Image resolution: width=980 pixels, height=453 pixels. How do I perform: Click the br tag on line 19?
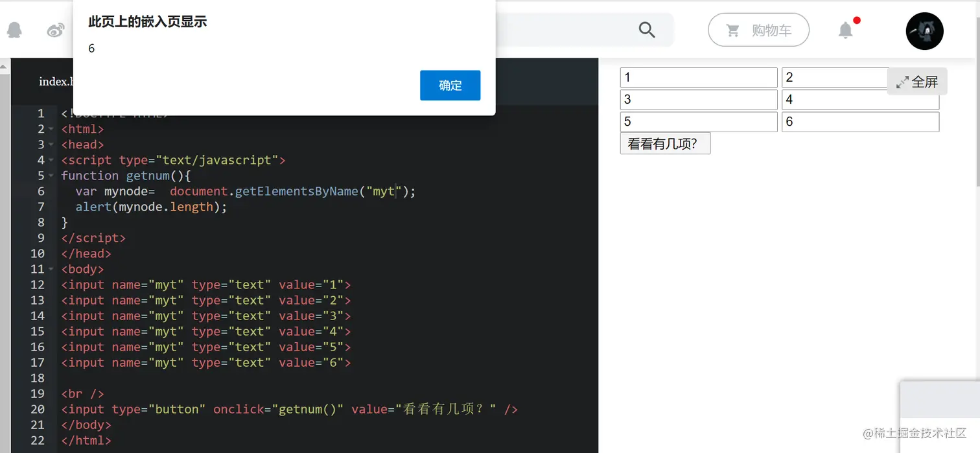point(82,393)
